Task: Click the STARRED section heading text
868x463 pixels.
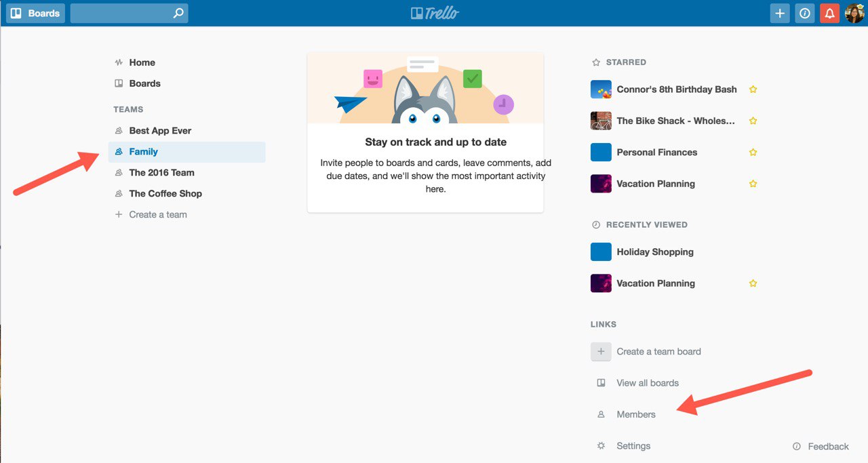Action: (x=626, y=62)
